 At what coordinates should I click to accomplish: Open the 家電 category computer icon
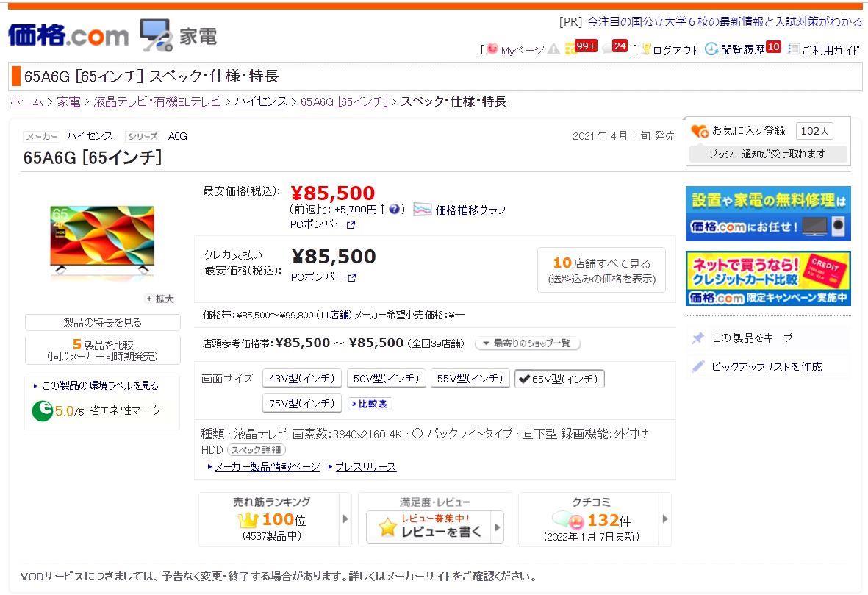155,35
